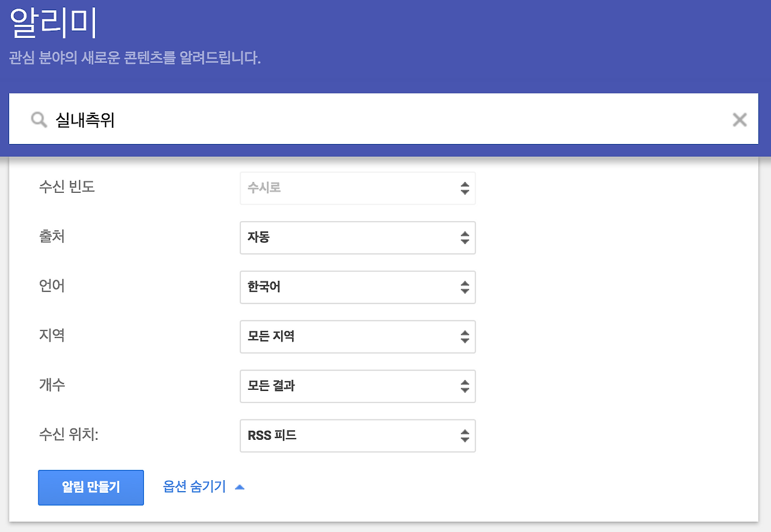Click the subtitle text under 알리미
This screenshot has height=532, width=771.
pos(135,59)
